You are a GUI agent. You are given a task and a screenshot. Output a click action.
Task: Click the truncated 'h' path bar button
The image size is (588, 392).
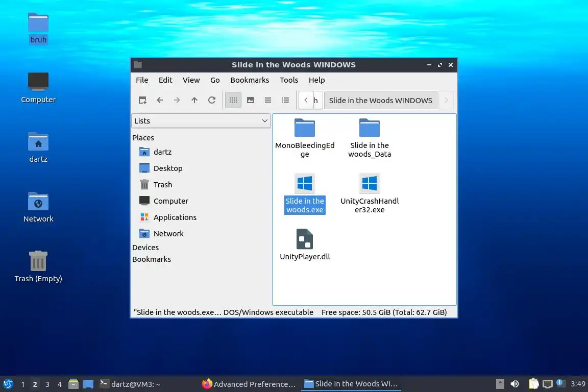tap(318, 100)
